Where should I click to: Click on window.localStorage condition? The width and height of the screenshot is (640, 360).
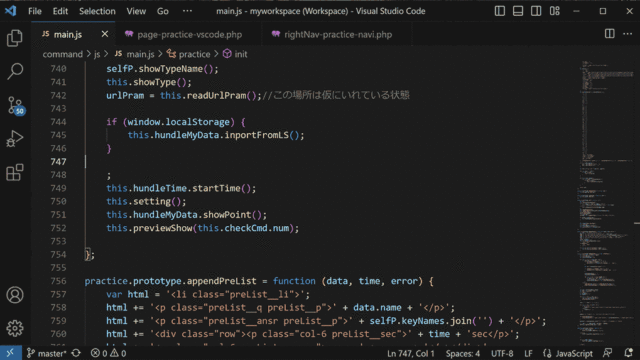tap(178, 122)
